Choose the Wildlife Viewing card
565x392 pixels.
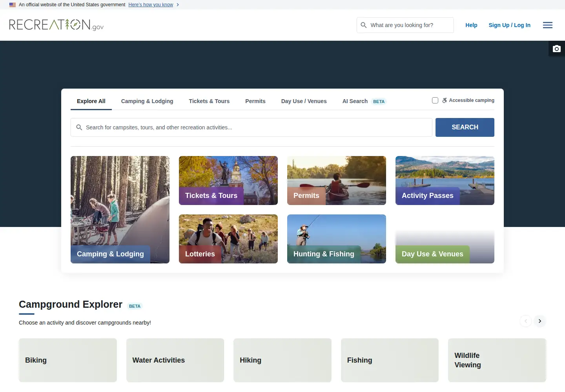497,360
